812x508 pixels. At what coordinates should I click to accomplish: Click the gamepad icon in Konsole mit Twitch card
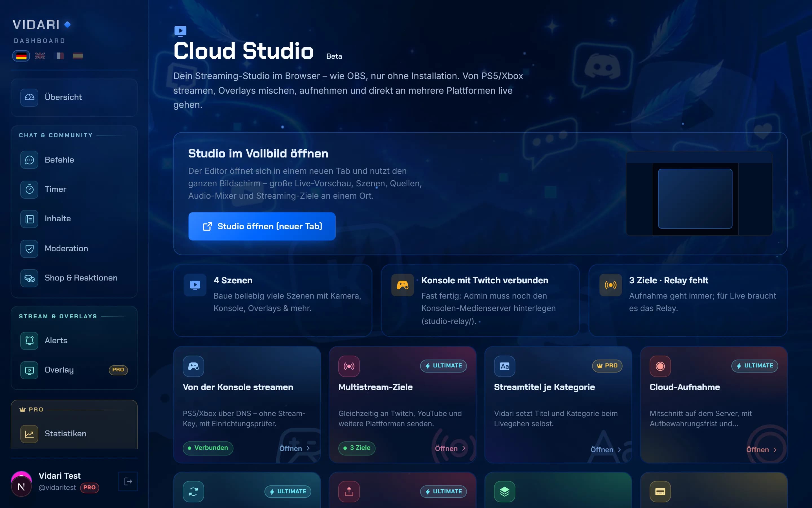(x=403, y=285)
